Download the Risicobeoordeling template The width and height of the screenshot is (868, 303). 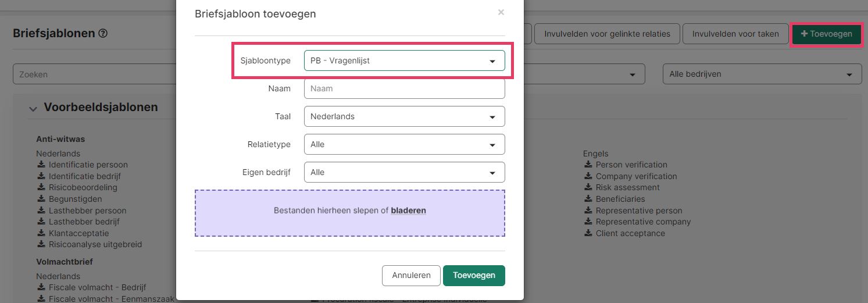coord(77,187)
